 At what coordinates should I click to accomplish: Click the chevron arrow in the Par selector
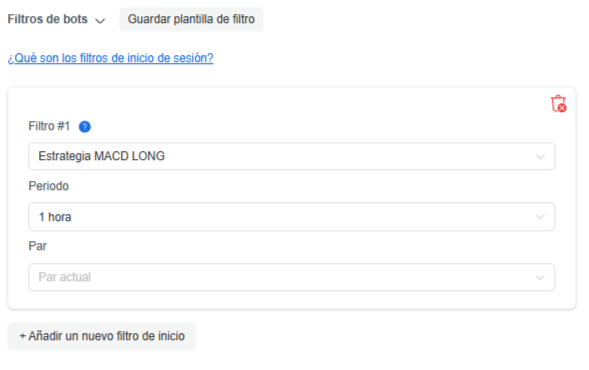540,278
